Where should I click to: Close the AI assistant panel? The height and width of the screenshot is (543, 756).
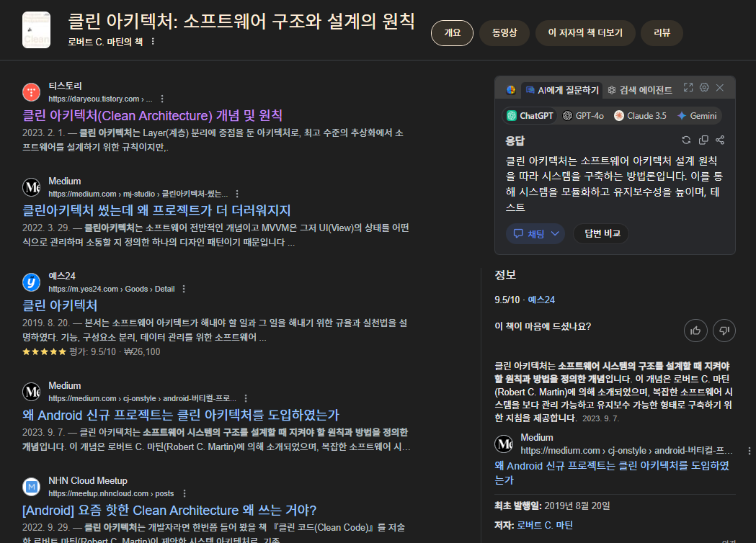click(720, 87)
